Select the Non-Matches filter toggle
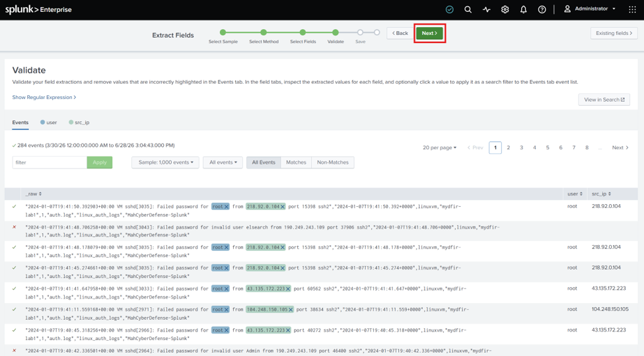This screenshot has height=356, width=644. click(x=333, y=162)
